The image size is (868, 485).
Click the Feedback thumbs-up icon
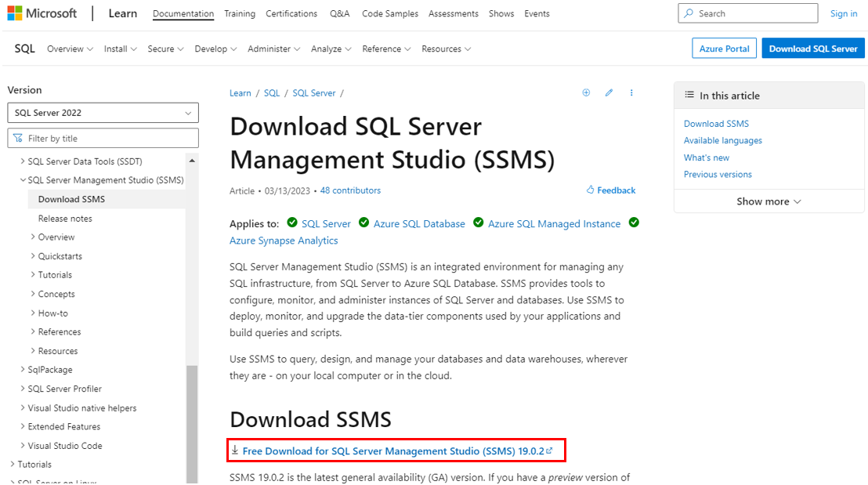point(590,190)
